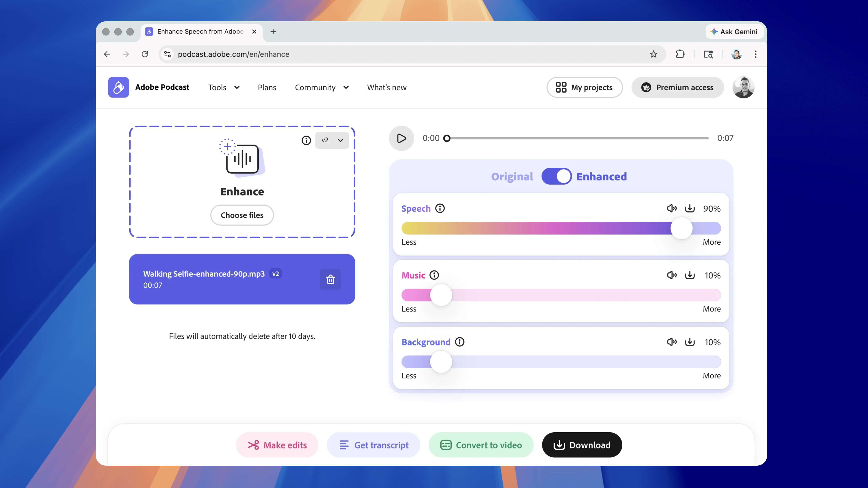868x488 pixels.
Task: Play the enhanced audio preview
Action: click(401, 138)
